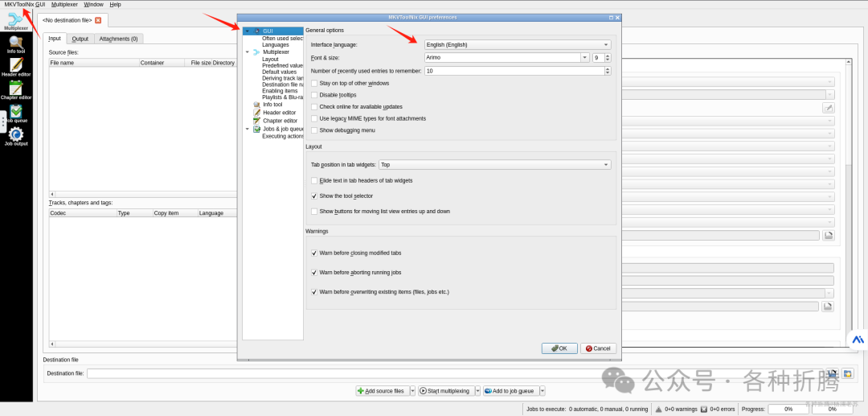Select Jobs & job queue in the preferences tree
Image resolution: width=868 pixels, height=416 pixels.
(283, 129)
